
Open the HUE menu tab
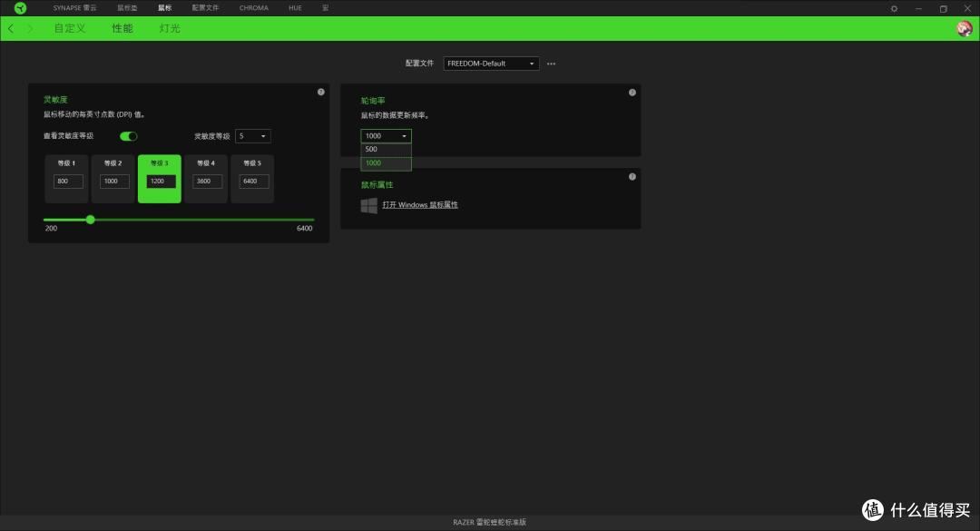point(295,8)
